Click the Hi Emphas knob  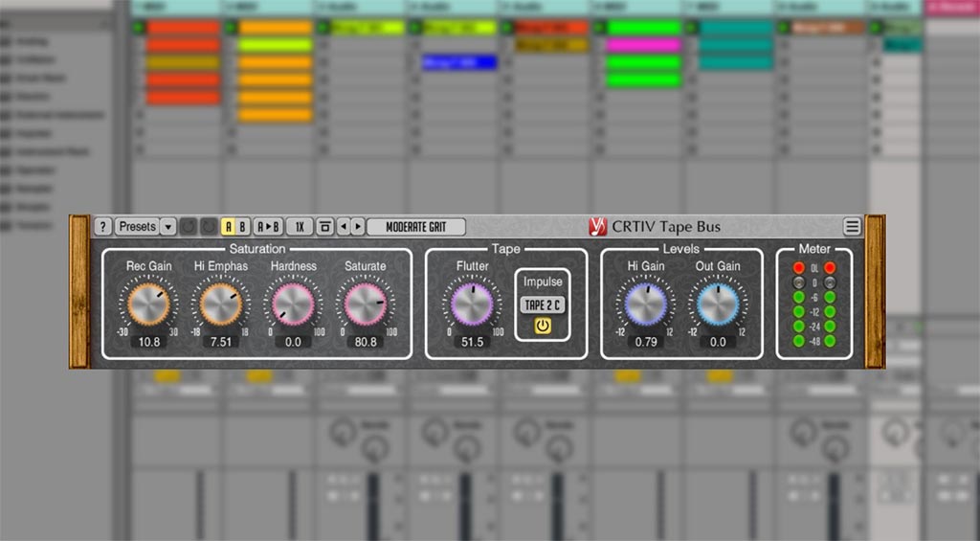(221, 304)
